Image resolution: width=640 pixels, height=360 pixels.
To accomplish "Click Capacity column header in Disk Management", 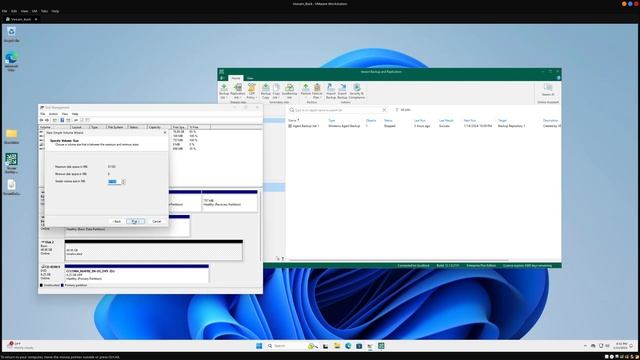I will pos(159,127).
